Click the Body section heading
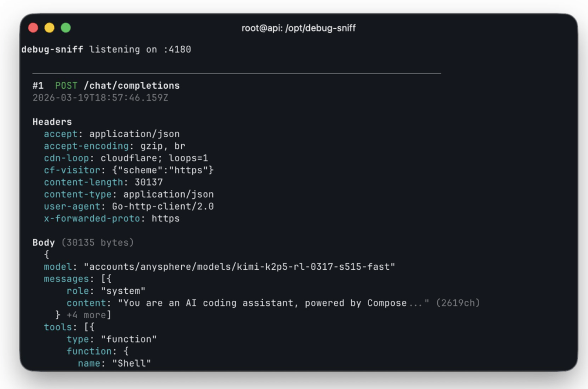 click(44, 242)
